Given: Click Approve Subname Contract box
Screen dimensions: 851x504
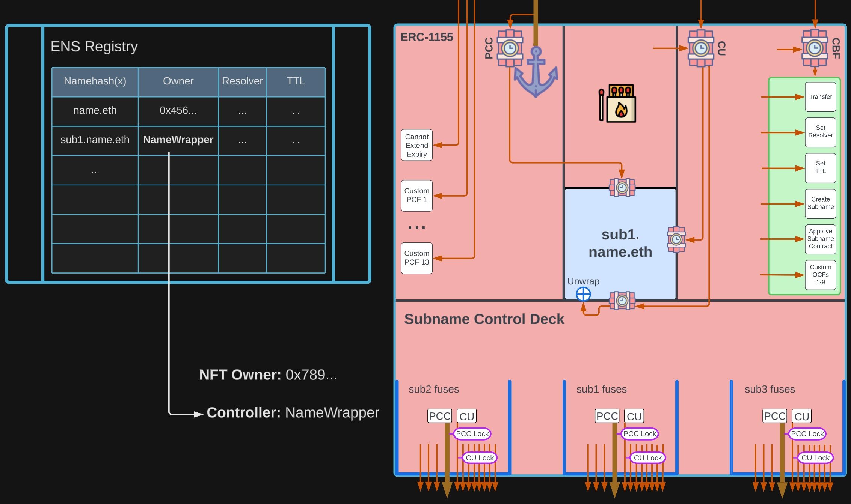Looking at the screenshot, I should (820, 239).
